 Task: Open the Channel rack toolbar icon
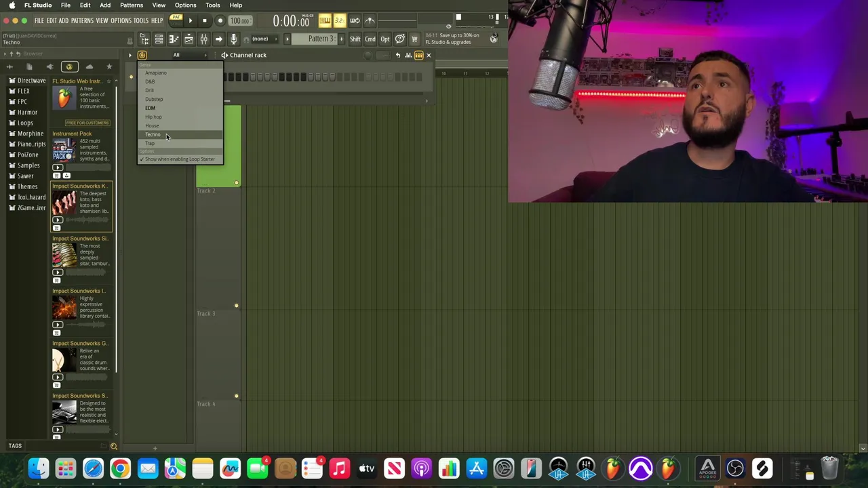point(159,39)
